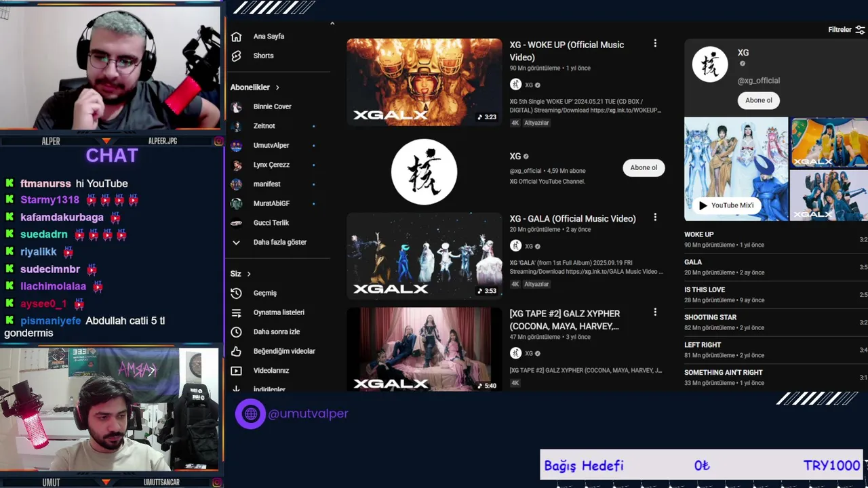Click the sidebar scroll-up arrow
The width and height of the screenshot is (868, 488).
332,24
